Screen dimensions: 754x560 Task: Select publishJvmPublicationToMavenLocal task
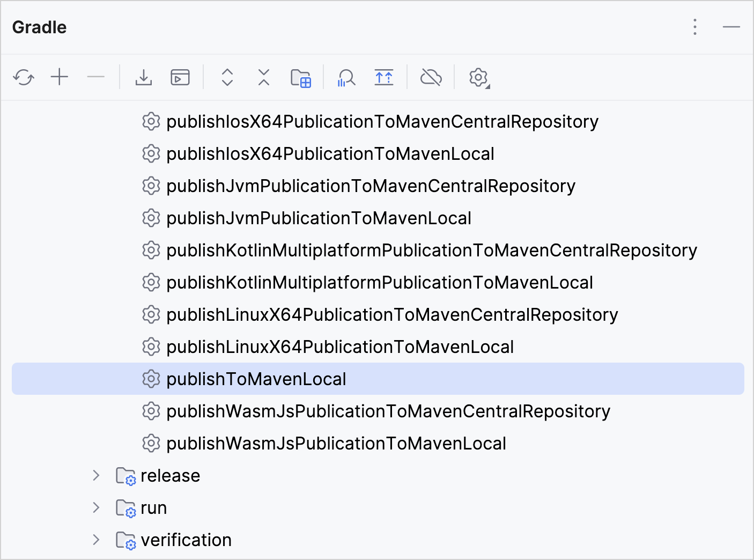click(x=319, y=218)
